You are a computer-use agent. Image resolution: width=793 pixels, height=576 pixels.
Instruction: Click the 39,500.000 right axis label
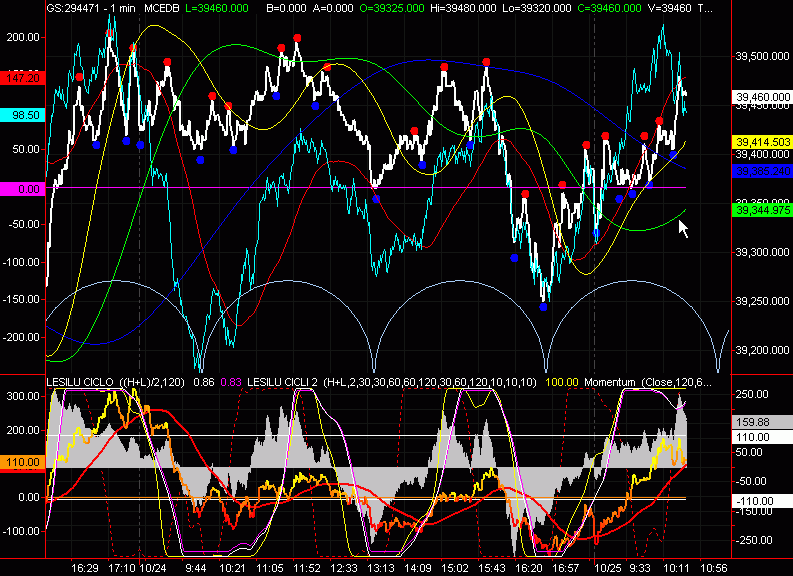(762, 56)
